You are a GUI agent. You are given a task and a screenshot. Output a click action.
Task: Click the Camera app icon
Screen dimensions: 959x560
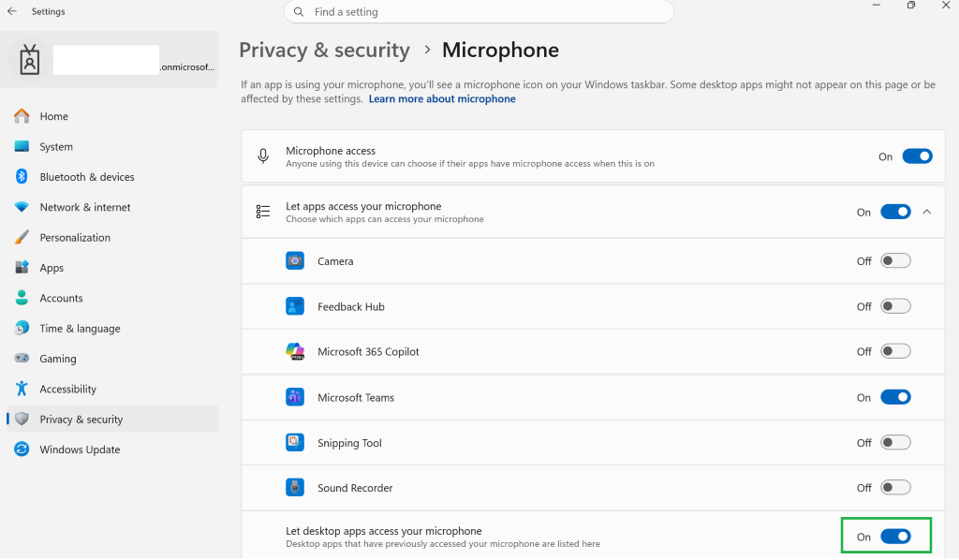pyautogui.click(x=295, y=261)
